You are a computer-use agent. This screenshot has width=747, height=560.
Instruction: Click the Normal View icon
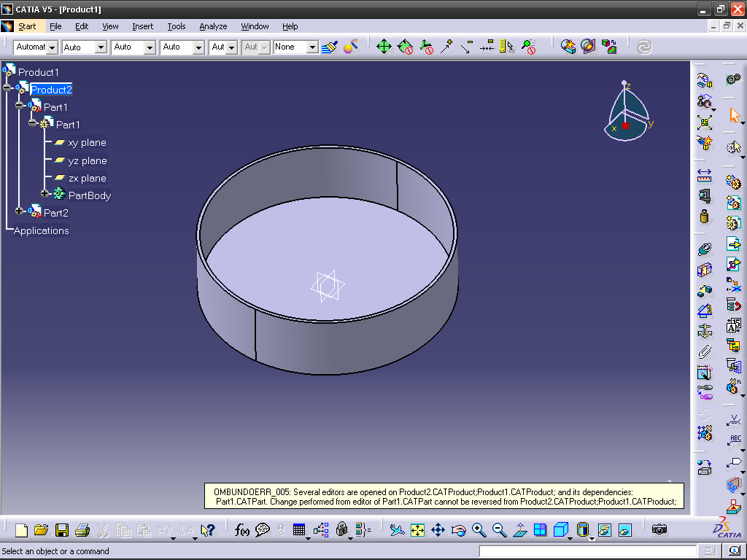coord(519,529)
